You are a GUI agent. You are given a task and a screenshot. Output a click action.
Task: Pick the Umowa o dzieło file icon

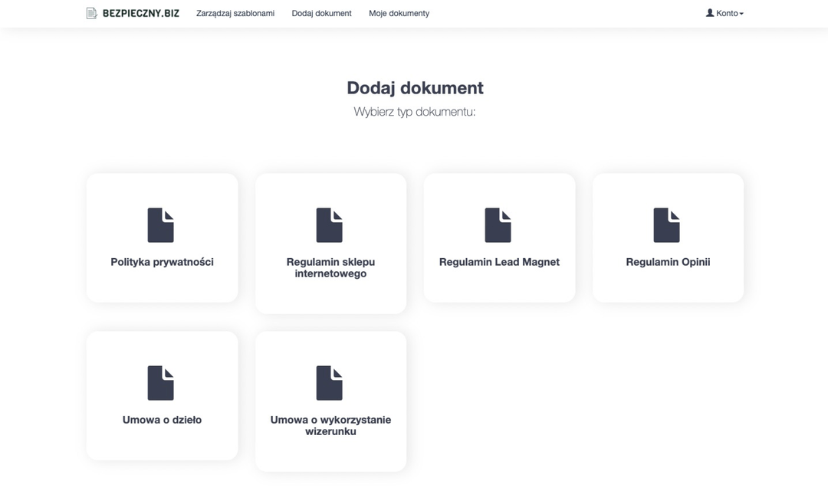point(161,383)
